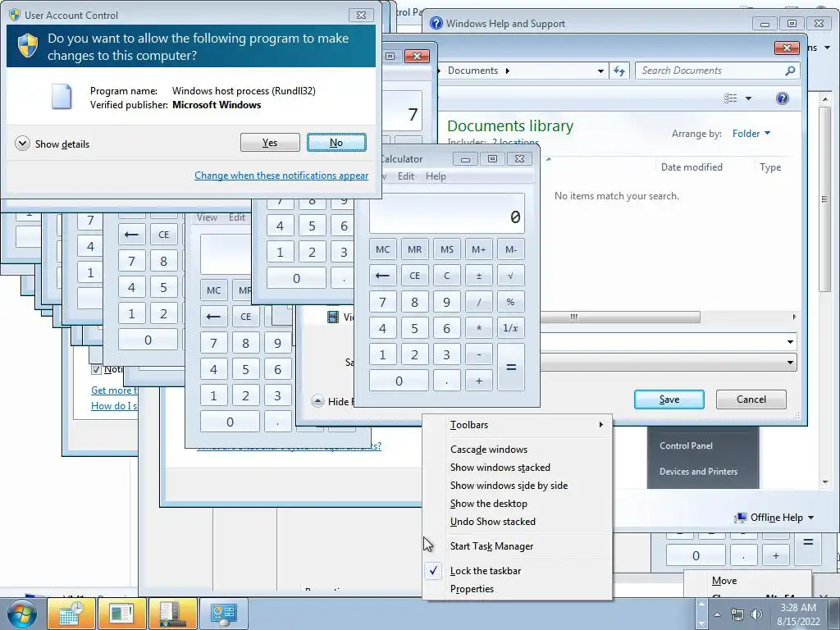The image size is (840, 630).
Task: Choose Show windows stacked
Action: pos(518,468)
